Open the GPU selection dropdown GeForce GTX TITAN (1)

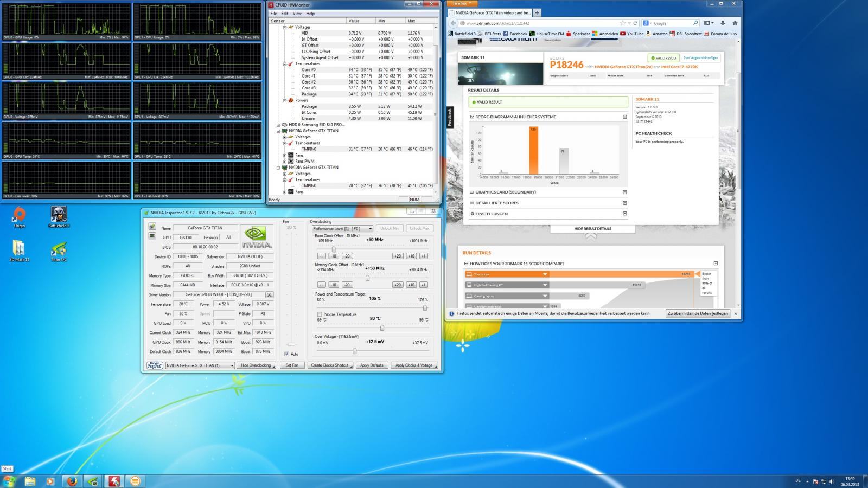click(200, 365)
